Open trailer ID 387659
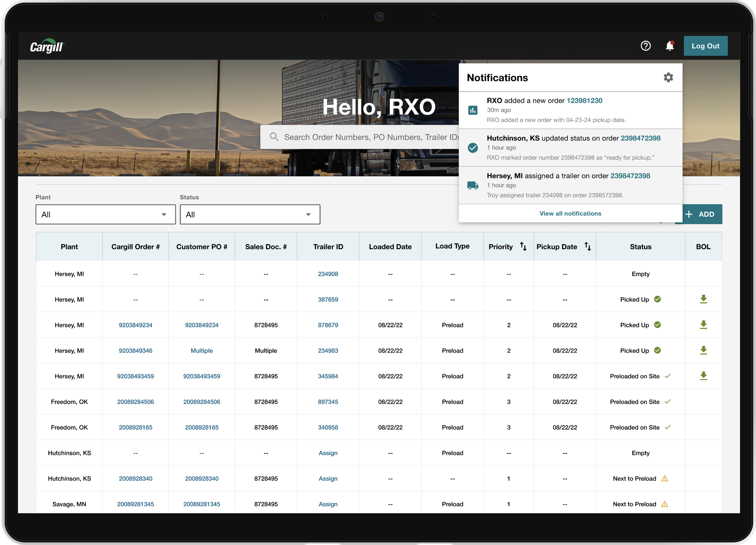The image size is (756, 545). pos(328,299)
